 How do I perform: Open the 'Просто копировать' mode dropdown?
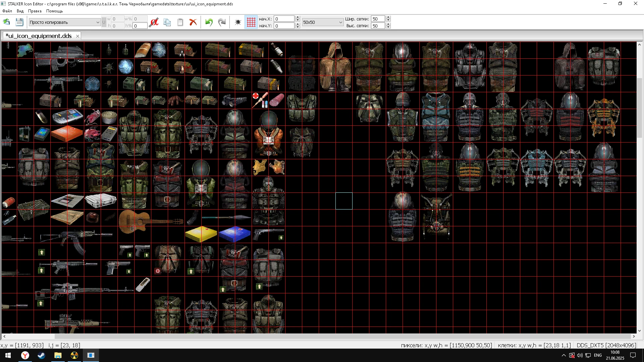pos(98,22)
